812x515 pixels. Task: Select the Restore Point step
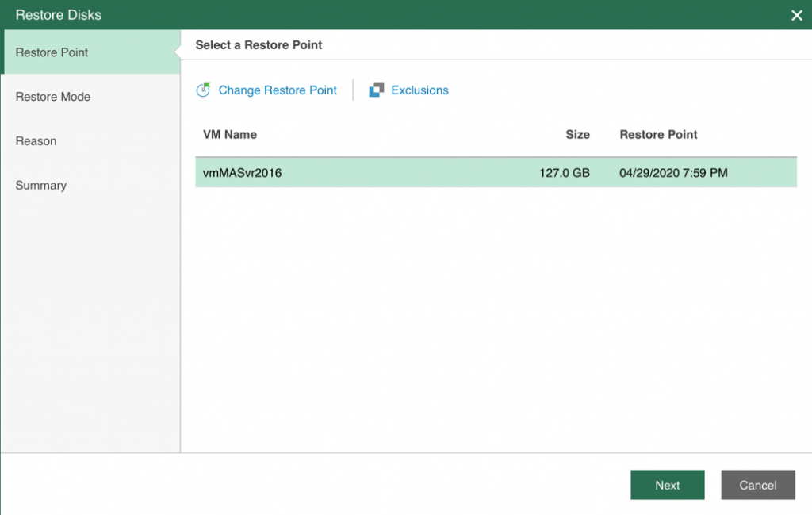click(90, 52)
